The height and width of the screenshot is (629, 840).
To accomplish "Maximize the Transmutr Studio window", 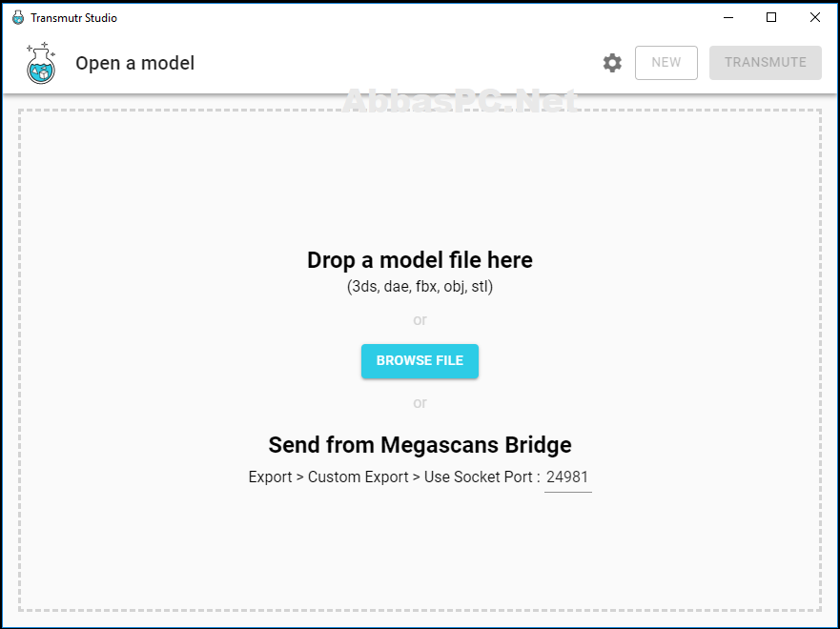I will click(771, 18).
